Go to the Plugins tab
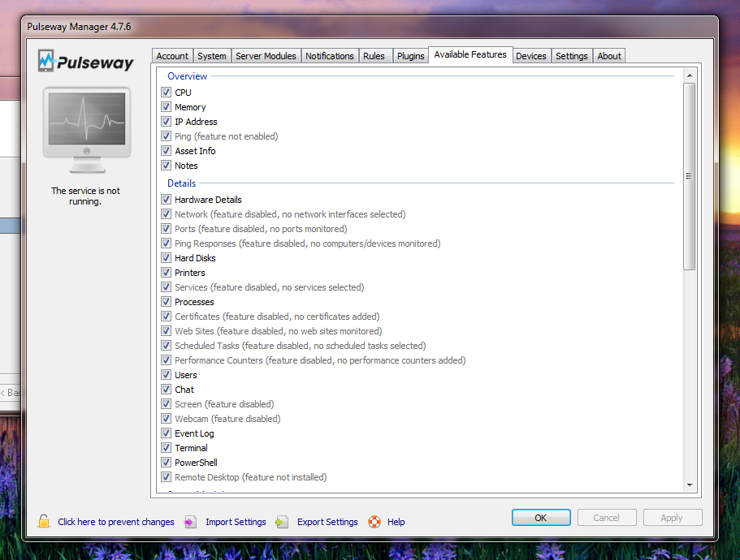This screenshot has height=560, width=740. pos(410,56)
